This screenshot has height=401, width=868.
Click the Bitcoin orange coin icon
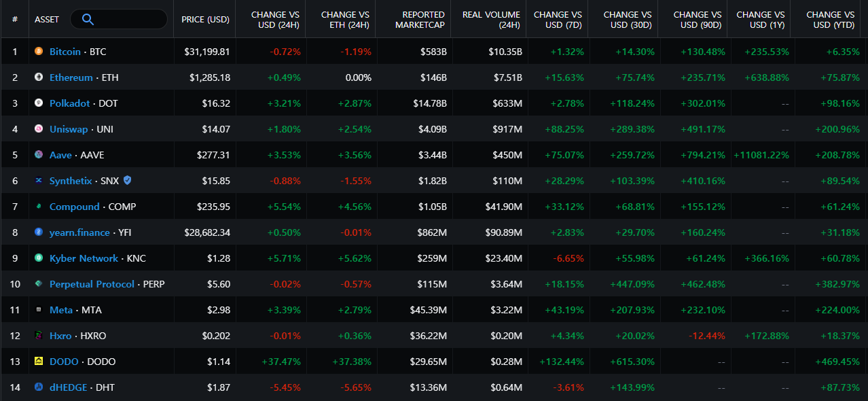pos(39,52)
